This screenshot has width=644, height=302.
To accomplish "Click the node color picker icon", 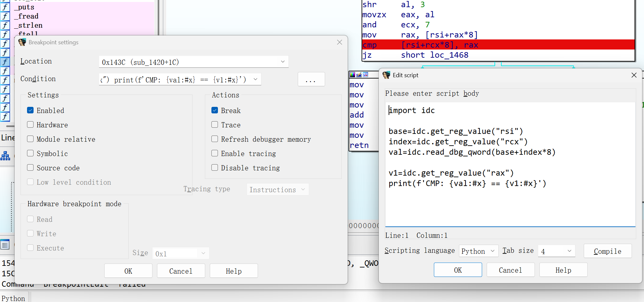I will pyautogui.click(x=352, y=75).
